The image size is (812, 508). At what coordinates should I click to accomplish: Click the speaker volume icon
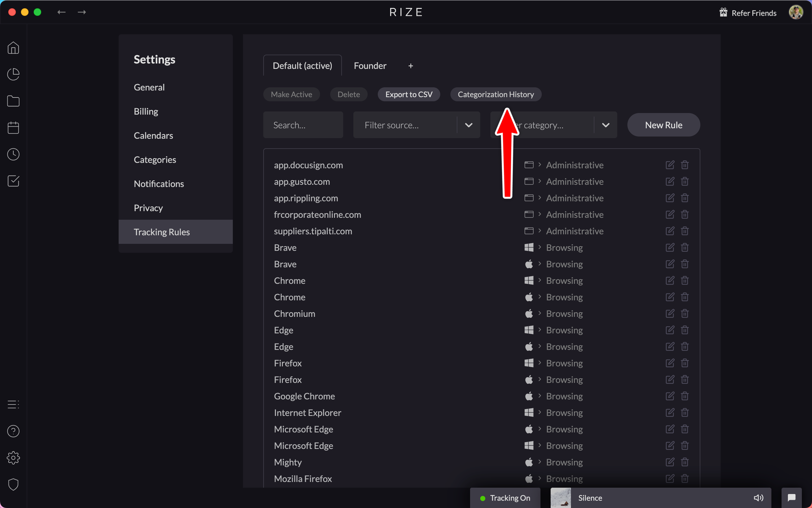pos(758,498)
